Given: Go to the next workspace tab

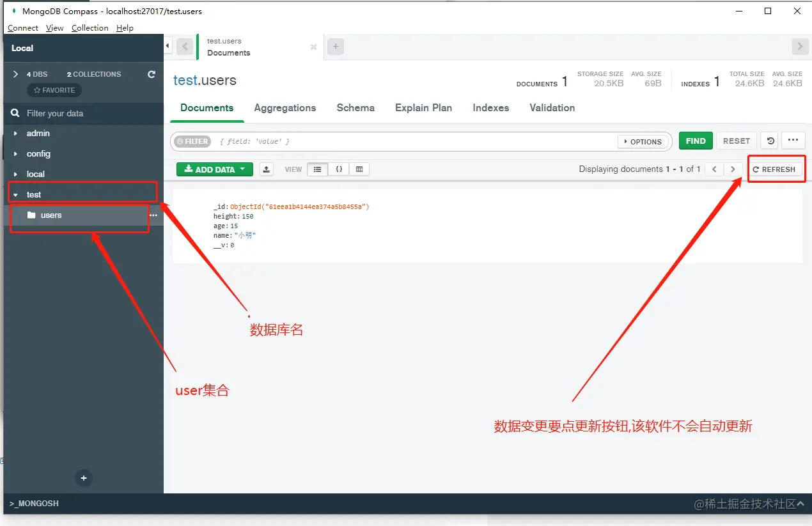Looking at the screenshot, I should 800,46.
